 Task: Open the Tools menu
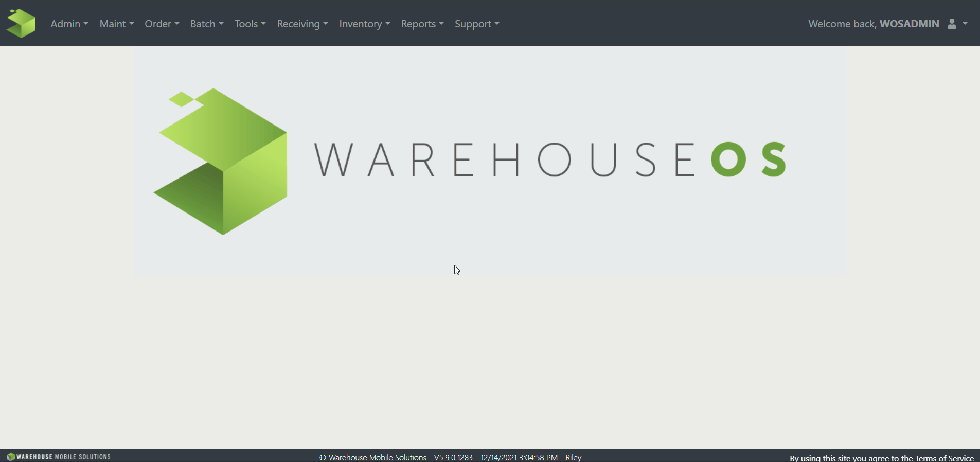[250, 24]
